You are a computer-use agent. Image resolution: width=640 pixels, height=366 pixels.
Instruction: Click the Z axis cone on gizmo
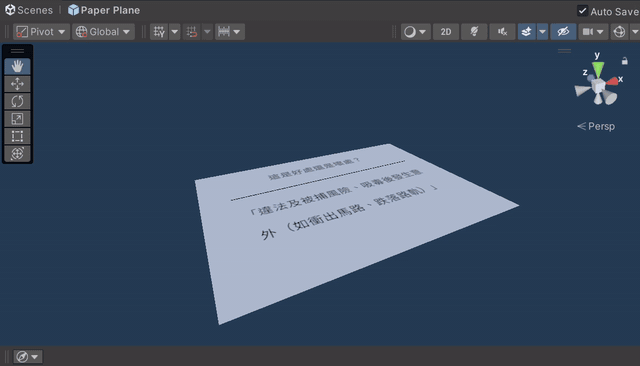pos(590,77)
